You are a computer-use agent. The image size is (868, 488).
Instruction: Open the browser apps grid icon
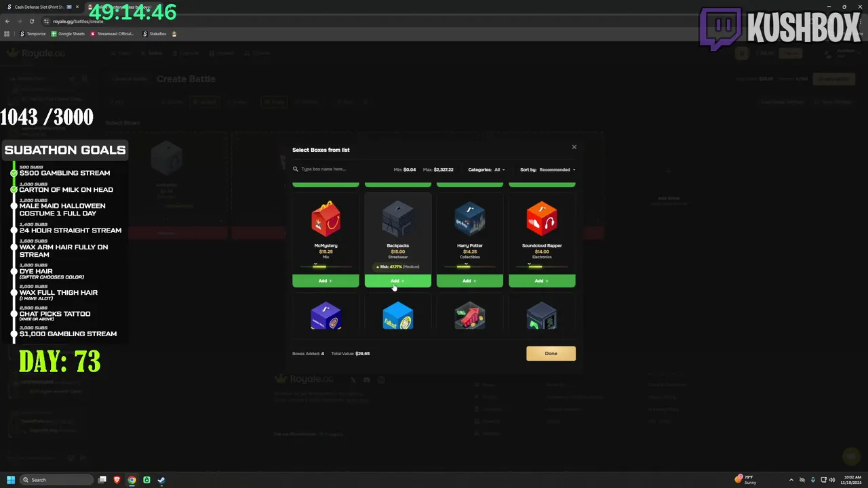(7, 34)
